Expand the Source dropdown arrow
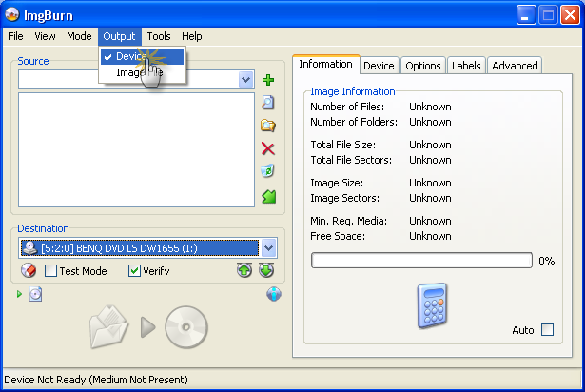 (245, 80)
